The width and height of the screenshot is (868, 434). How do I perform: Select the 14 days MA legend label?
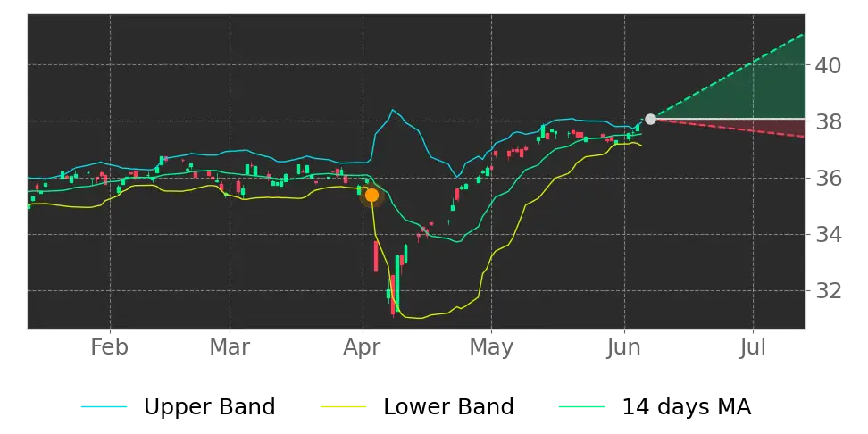pos(687,407)
